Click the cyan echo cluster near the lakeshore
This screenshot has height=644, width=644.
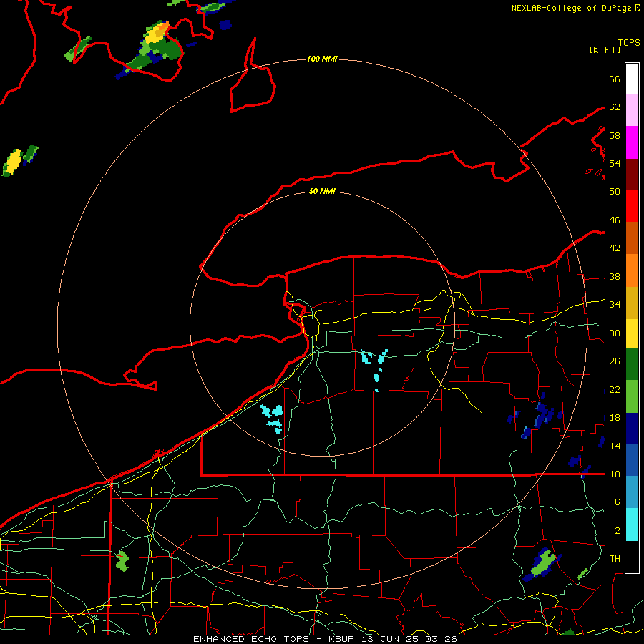[x=273, y=418]
